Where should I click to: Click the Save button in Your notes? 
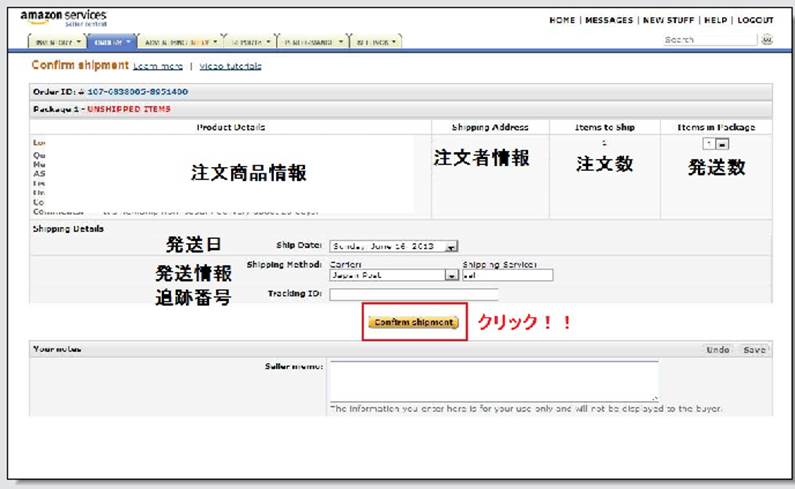754,350
